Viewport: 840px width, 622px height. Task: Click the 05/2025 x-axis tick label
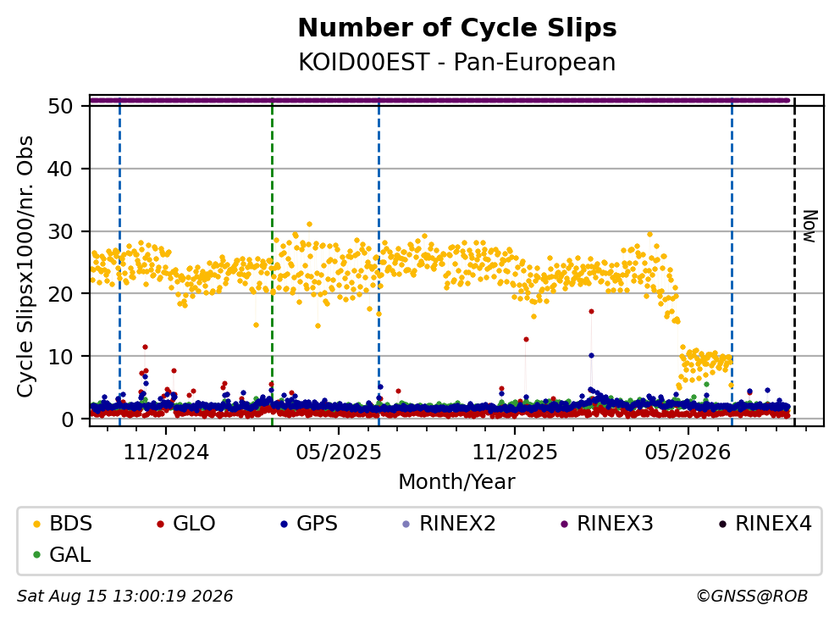coord(339,453)
